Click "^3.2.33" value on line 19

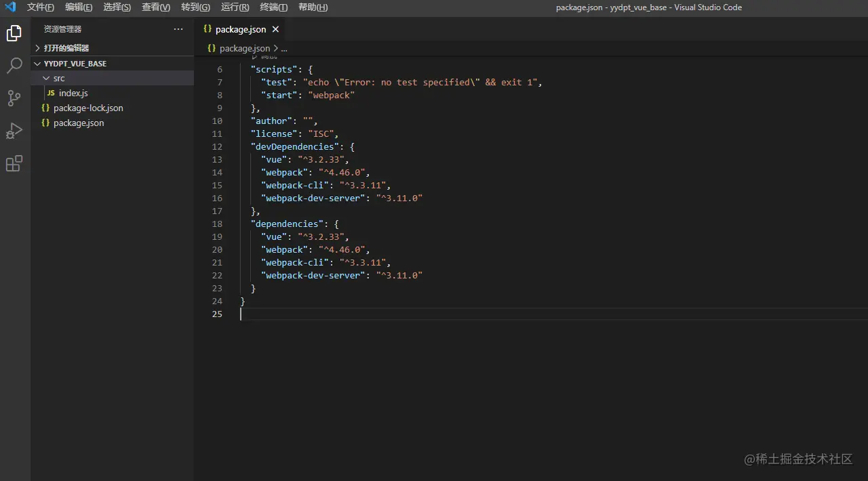coord(321,236)
